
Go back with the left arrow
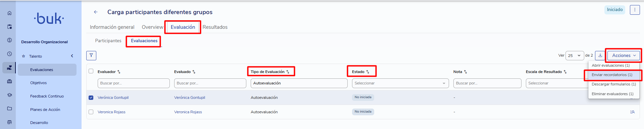(96, 12)
